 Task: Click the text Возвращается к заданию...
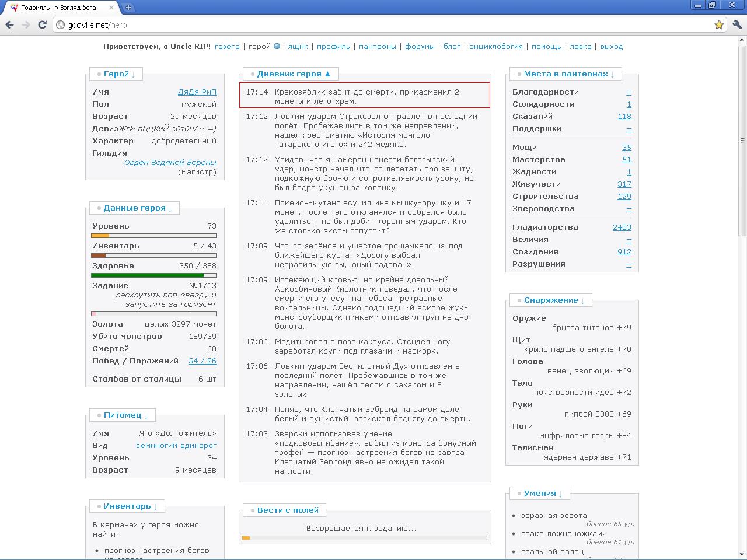click(361, 528)
